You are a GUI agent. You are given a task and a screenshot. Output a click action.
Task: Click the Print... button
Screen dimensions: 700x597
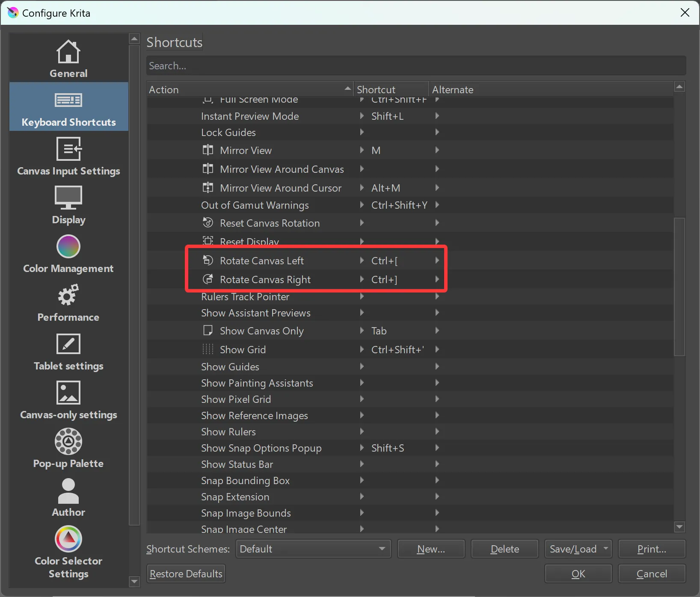(652, 549)
